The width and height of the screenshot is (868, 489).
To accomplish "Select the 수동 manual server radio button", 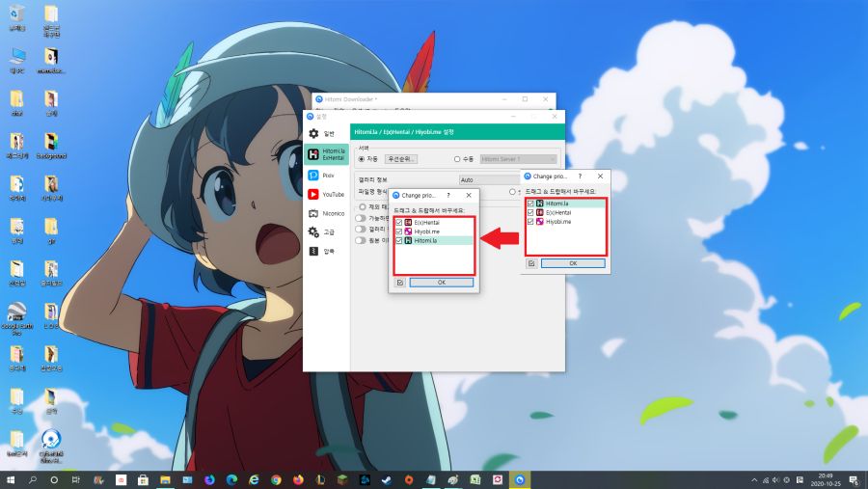I will (x=457, y=159).
